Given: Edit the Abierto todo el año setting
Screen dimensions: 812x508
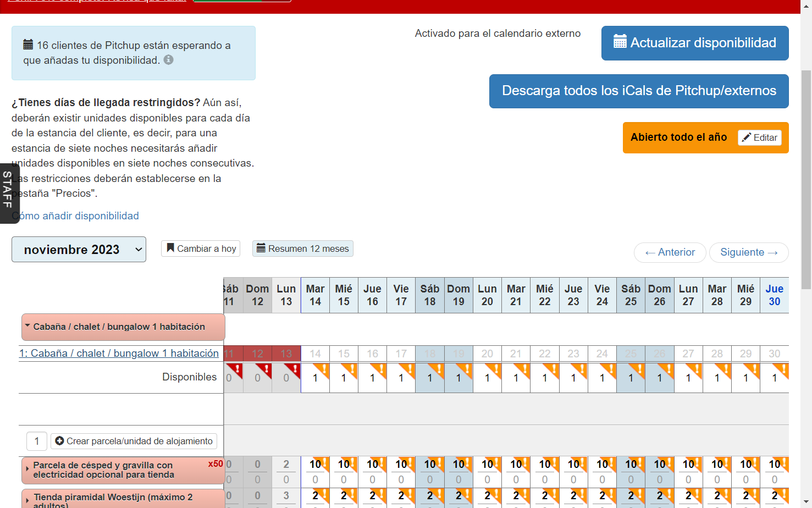Looking at the screenshot, I should coord(760,137).
